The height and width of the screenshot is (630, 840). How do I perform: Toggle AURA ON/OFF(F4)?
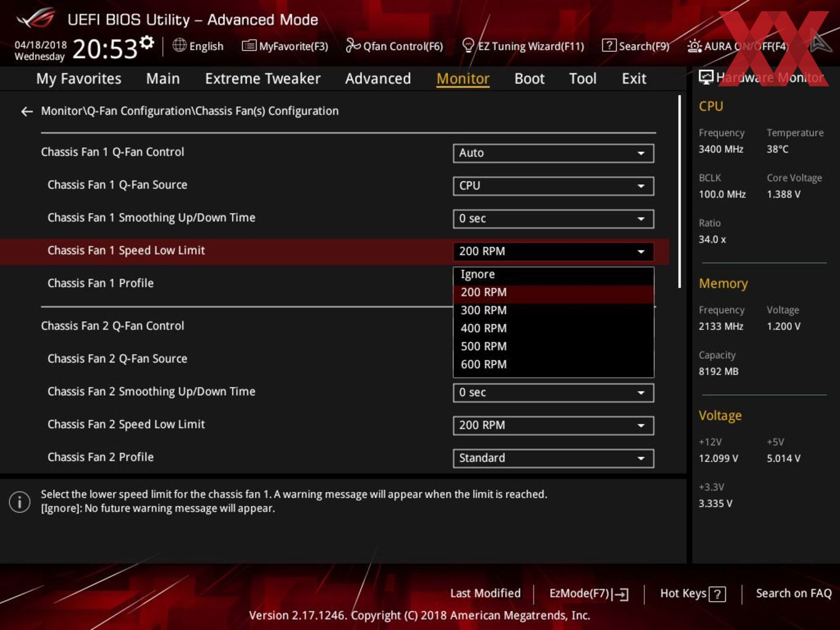737,46
